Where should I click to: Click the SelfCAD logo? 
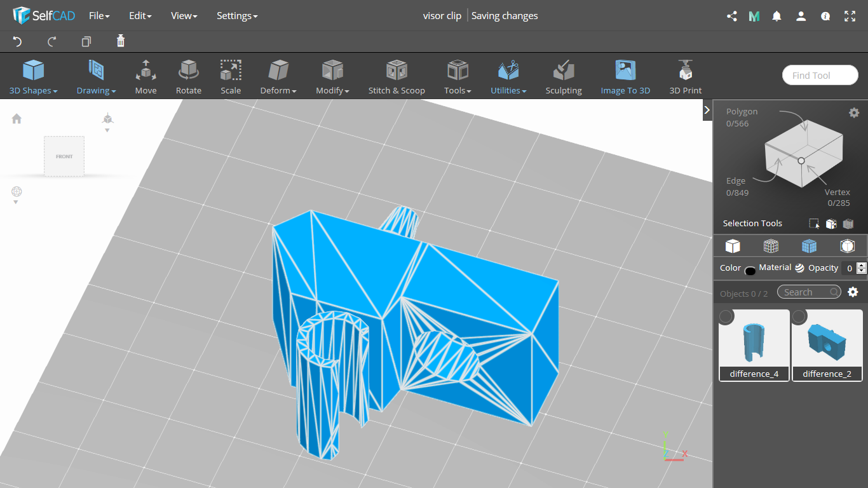pyautogui.click(x=43, y=15)
